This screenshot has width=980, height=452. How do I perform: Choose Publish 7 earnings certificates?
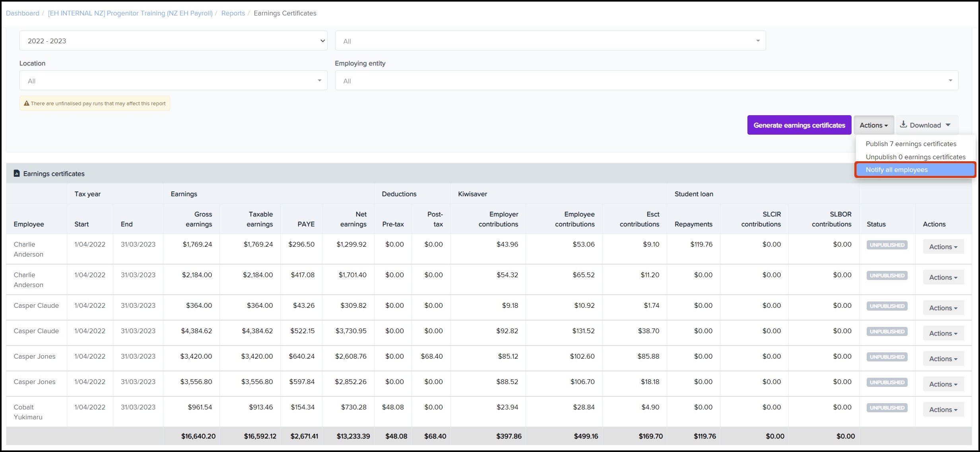[x=911, y=144]
